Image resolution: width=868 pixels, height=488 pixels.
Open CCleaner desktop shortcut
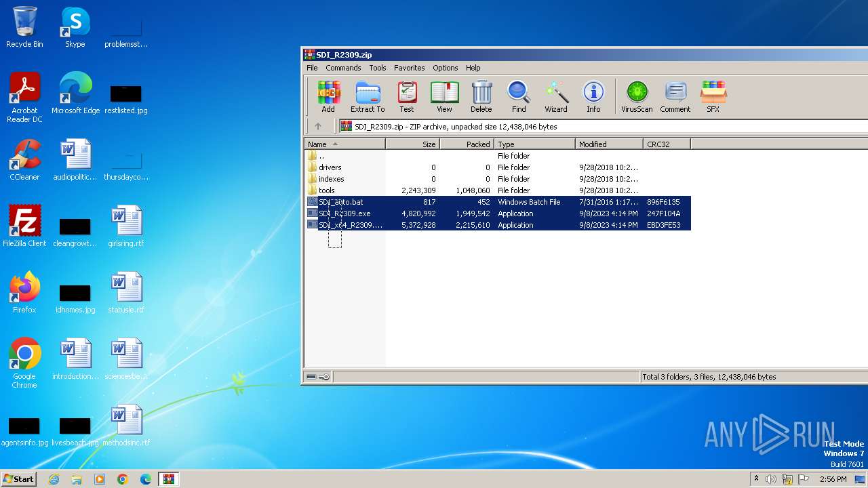tap(24, 160)
